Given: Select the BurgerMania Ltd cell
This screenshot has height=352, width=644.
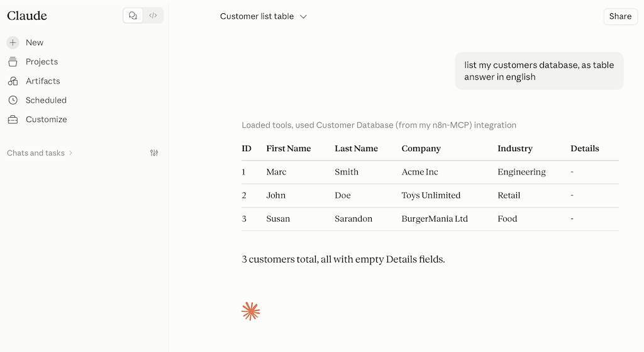Looking at the screenshot, I should (x=435, y=219).
